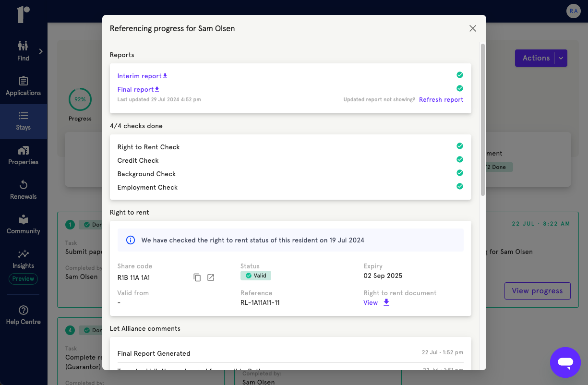Click the Refresh report link

[441, 100]
